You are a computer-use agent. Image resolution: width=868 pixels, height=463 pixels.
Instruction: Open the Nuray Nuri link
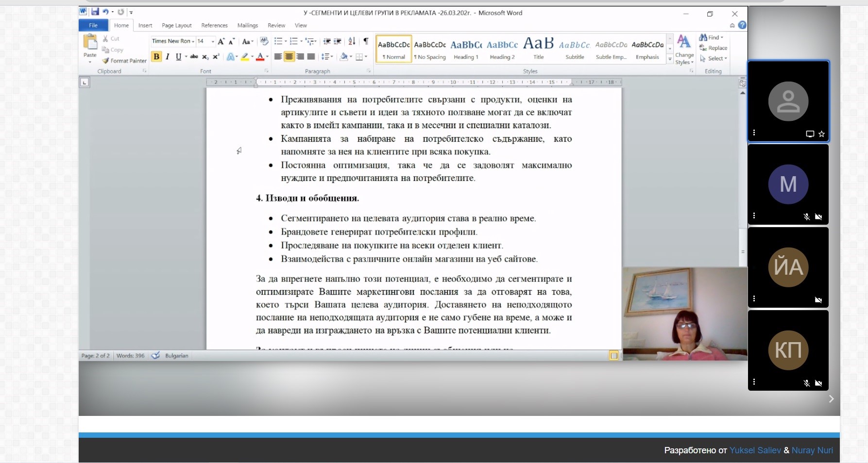[812, 450]
